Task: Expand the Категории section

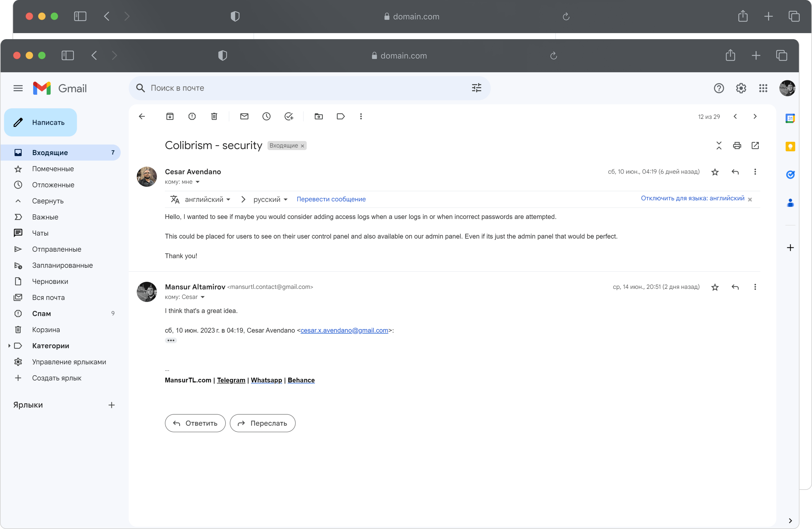Action: point(9,346)
